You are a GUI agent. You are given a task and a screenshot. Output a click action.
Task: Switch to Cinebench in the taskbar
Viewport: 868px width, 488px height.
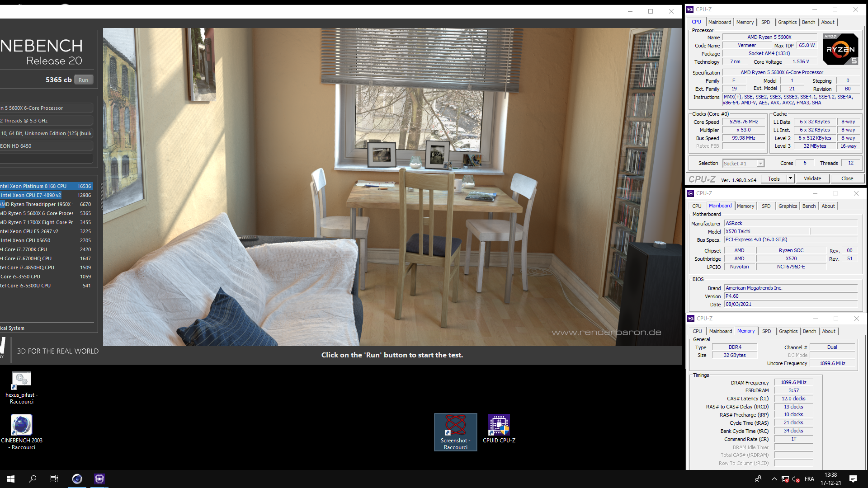click(77, 479)
